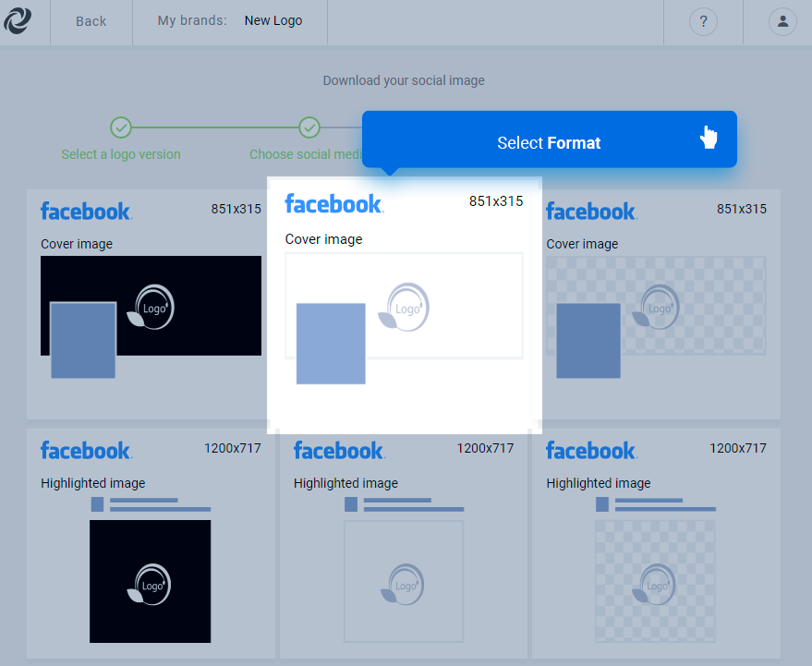Screen dimensions: 812x666
Task: Open the user account profile icon
Action: [x=782, y=22]
